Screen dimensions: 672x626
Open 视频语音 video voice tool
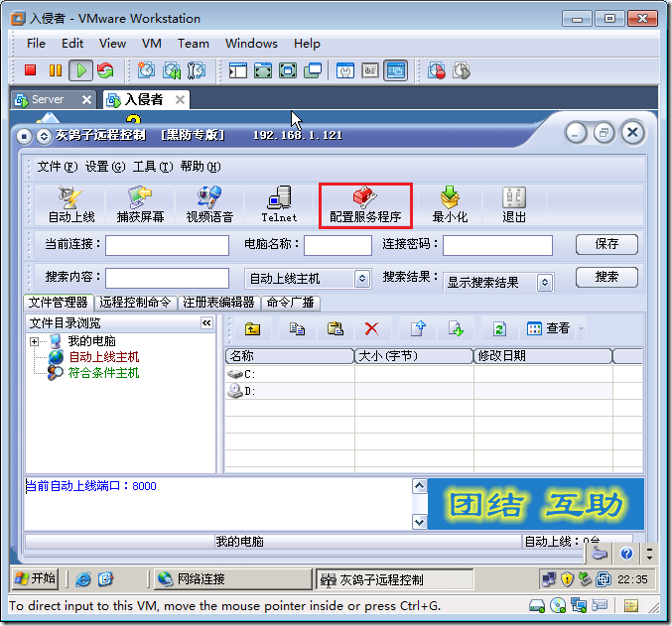tap(209, 204)
